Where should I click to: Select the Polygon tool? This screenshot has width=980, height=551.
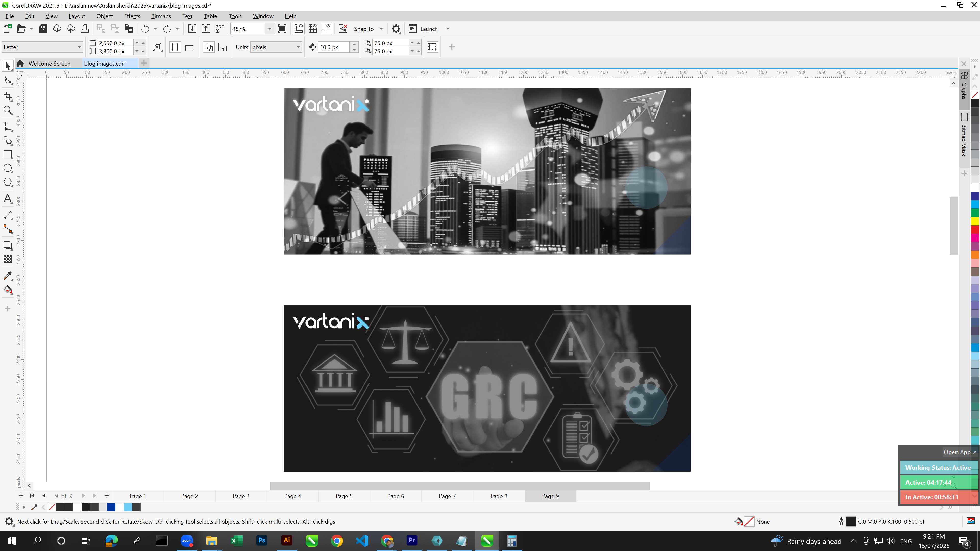(8, 182)
